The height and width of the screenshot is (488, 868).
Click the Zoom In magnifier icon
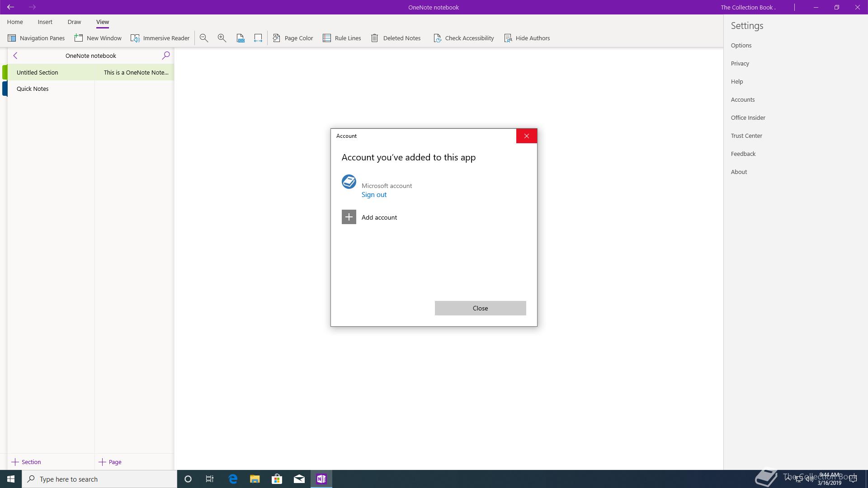pos(222,38)
